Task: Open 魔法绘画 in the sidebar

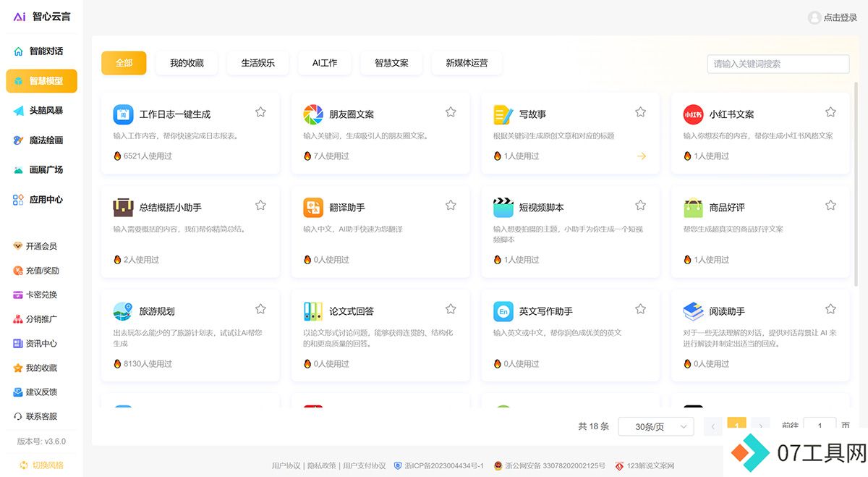Action: tap(41, 140)
